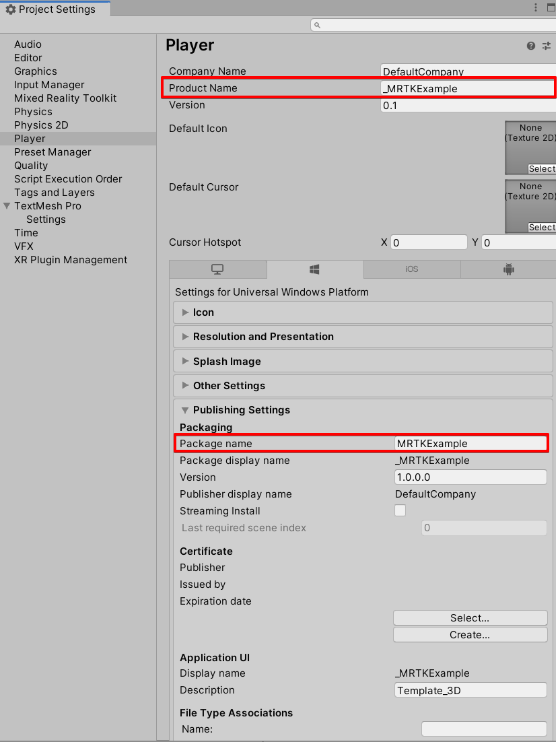The height and width of the screenshot is (742, 560).
Task: Select the TextMesh Pro category
Action: 48,206
